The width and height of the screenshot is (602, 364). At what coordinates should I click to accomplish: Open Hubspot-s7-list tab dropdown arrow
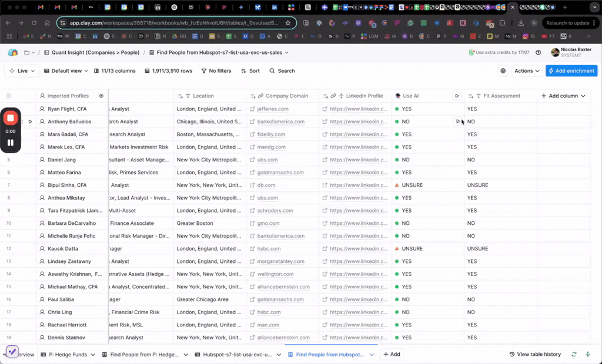(x=279, y=355)
